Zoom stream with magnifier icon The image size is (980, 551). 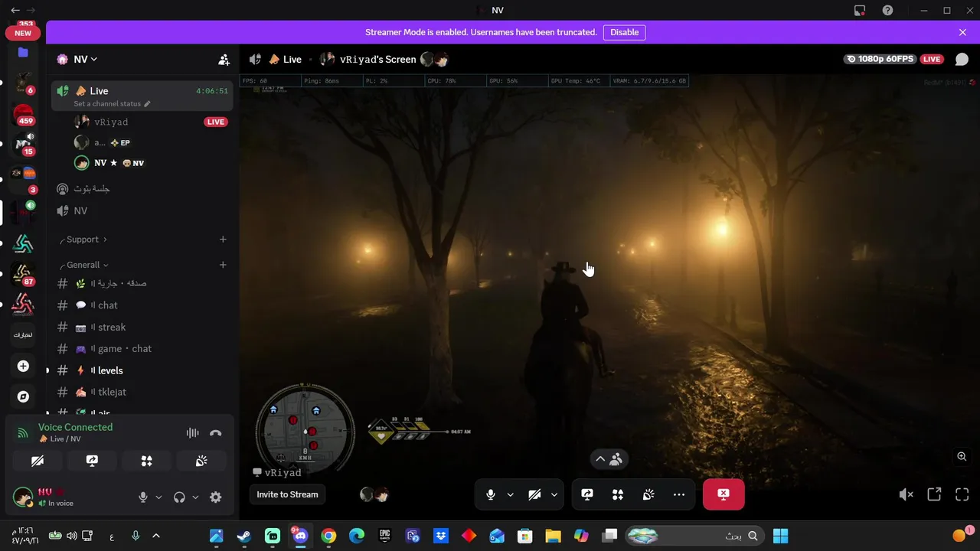(962, 457)
